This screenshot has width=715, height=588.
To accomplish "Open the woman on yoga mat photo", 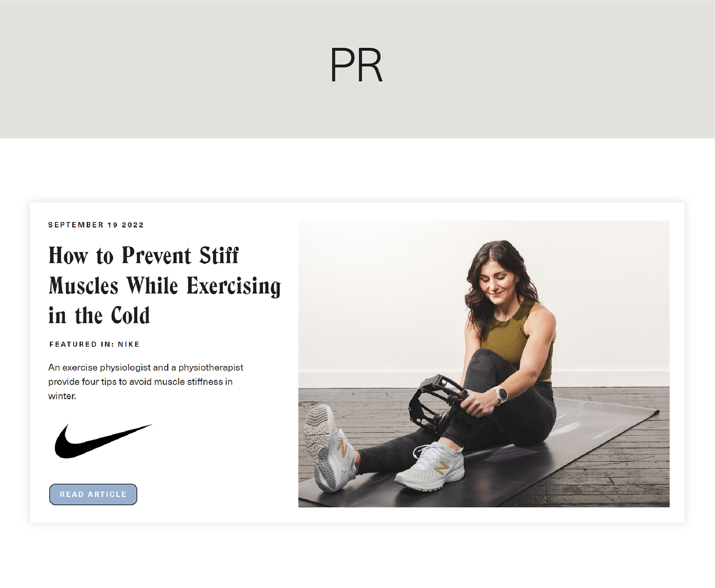I will tap(484, 364).
